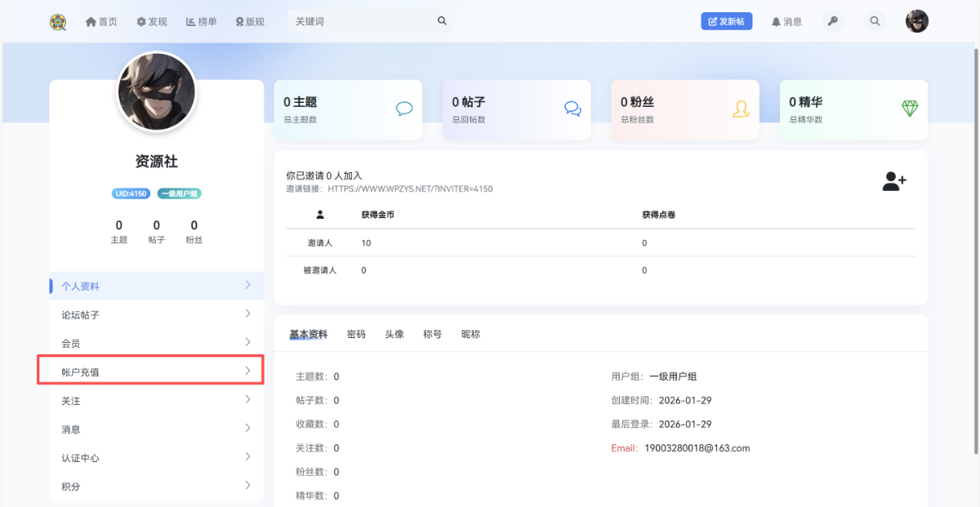
Task: Switch to the 头像 tab
Action: coord(394,335)
